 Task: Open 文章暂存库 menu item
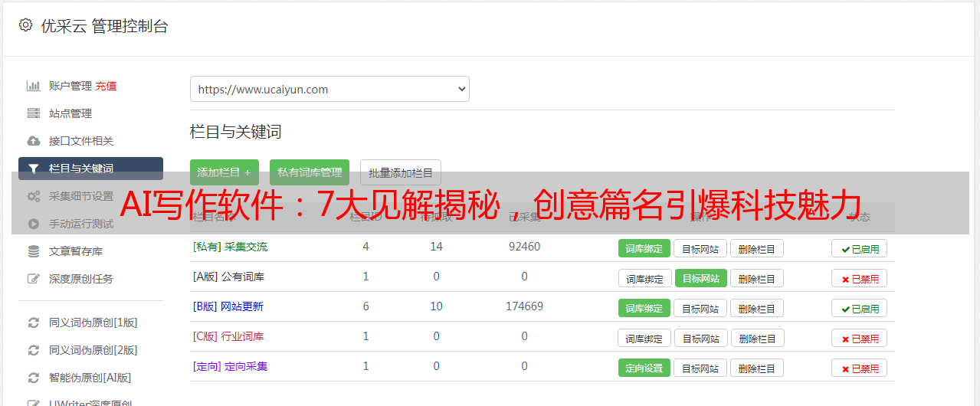pyautogui.click(x=76, y=251)
